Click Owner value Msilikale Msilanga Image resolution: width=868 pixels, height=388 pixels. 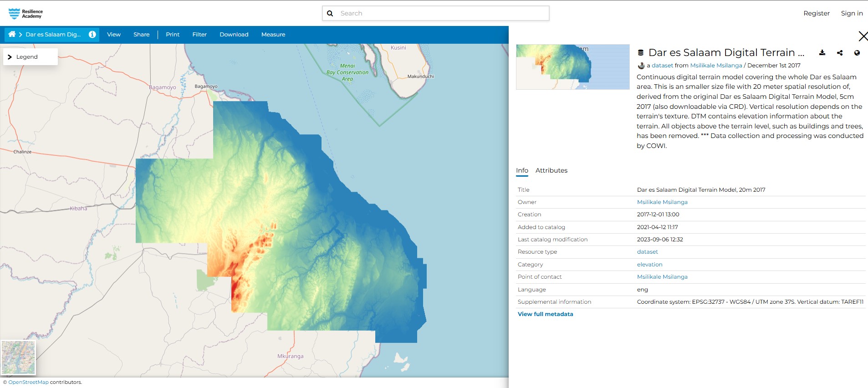(662, 202)
